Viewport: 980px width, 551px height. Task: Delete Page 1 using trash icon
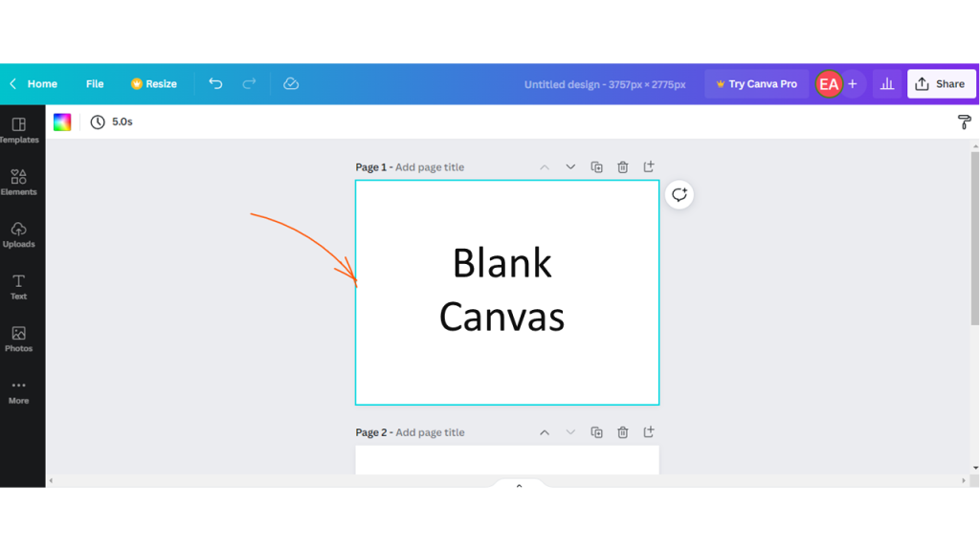click(622, 167)
